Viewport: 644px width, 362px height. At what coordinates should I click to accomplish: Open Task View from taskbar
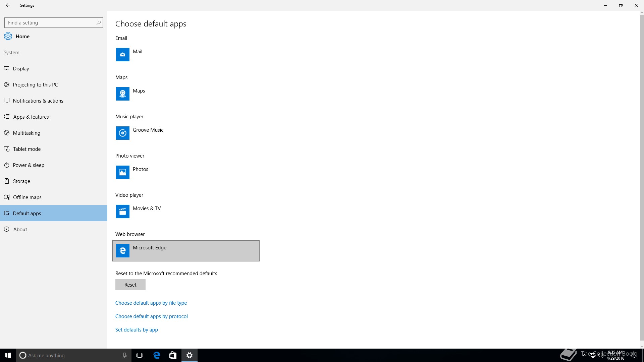click(140, 355)
